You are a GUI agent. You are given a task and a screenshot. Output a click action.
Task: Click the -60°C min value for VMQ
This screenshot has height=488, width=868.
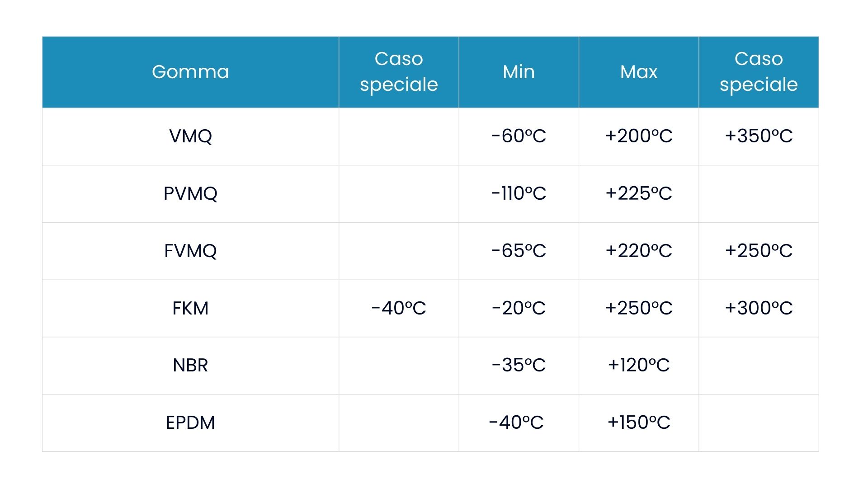(519, 136)
